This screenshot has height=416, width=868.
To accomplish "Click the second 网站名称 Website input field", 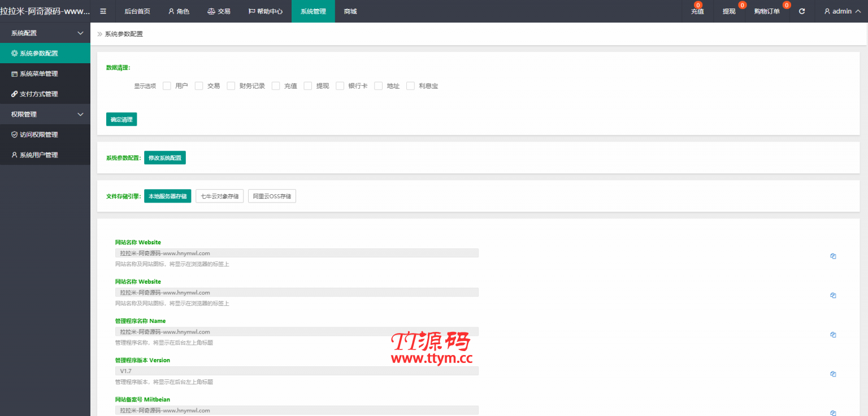I will [297, 292].
